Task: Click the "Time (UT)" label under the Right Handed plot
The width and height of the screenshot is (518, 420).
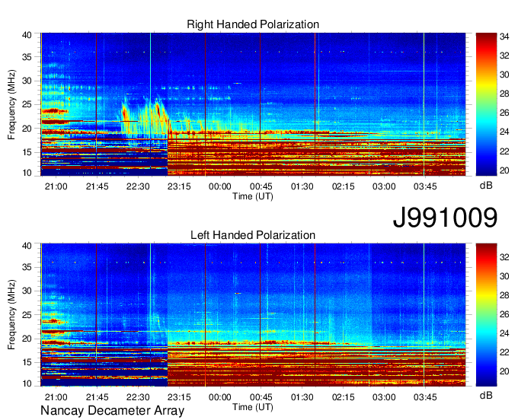Action: pyautogui.click(x=253, y=196)
